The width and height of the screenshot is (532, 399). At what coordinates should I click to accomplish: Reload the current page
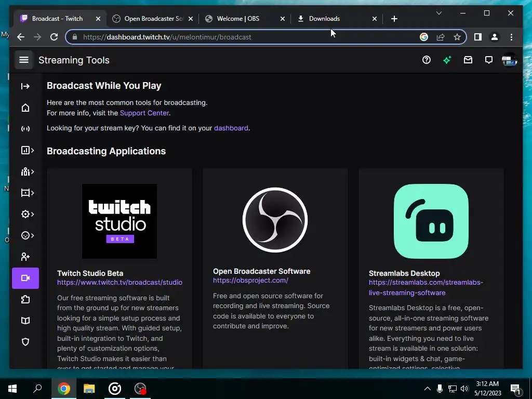[x=54, y=37]
